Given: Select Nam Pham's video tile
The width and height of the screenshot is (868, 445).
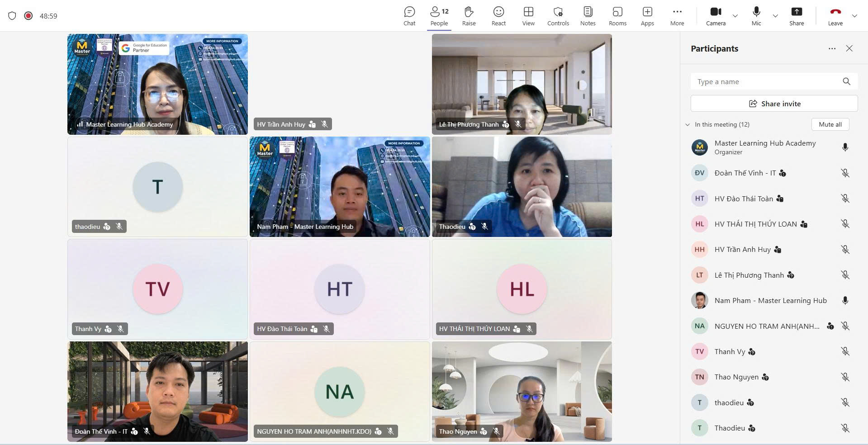Looking at the screenshot, I should [x=340, y=186].
